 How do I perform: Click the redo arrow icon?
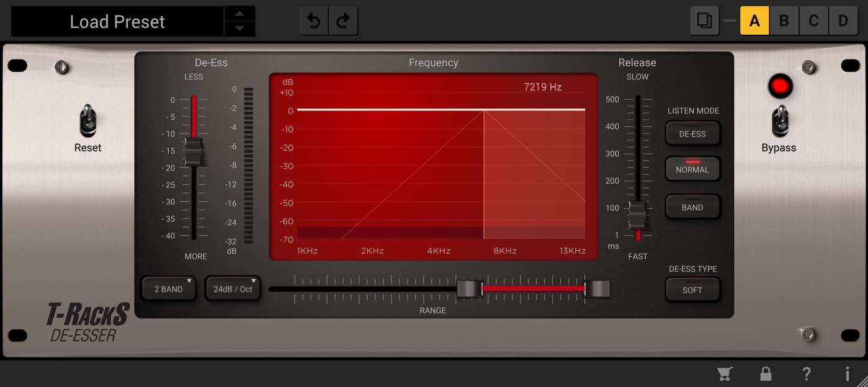(x=343, y=22)
